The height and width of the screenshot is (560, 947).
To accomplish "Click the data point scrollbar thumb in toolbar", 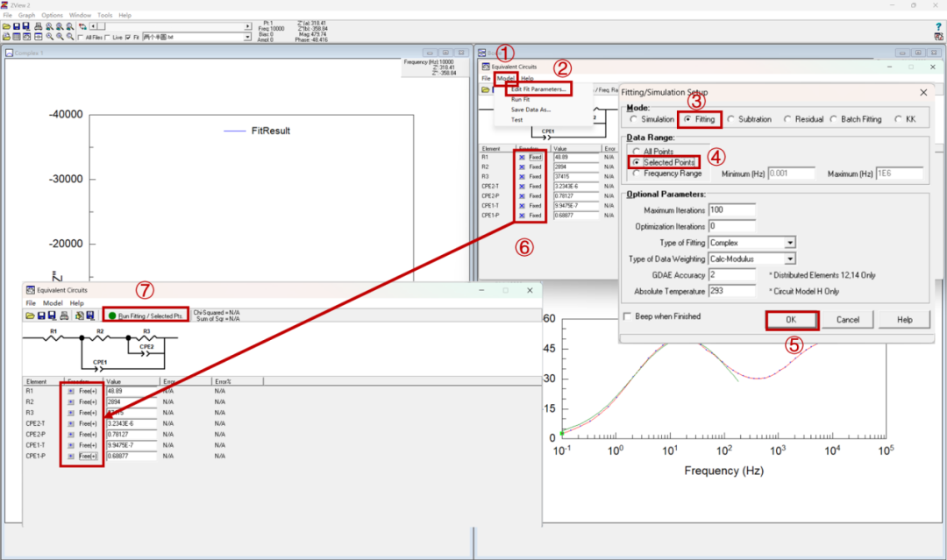I will coord(101,26).
